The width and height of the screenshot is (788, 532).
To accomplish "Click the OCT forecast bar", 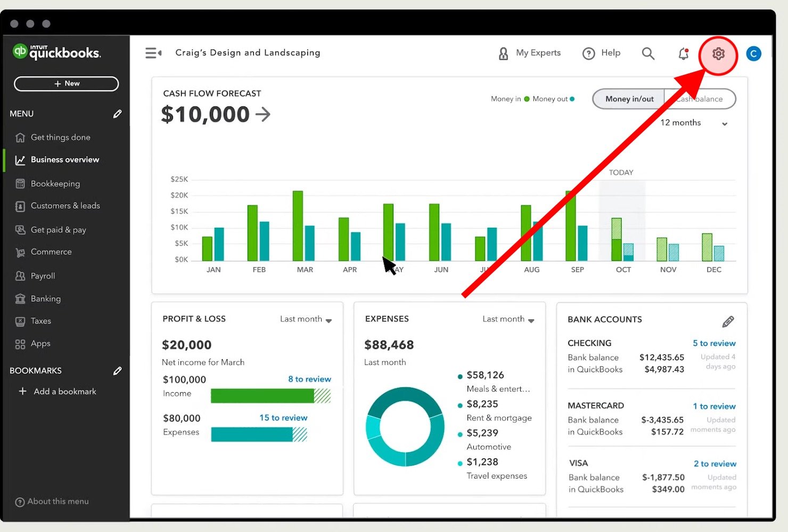I will 617,239.
